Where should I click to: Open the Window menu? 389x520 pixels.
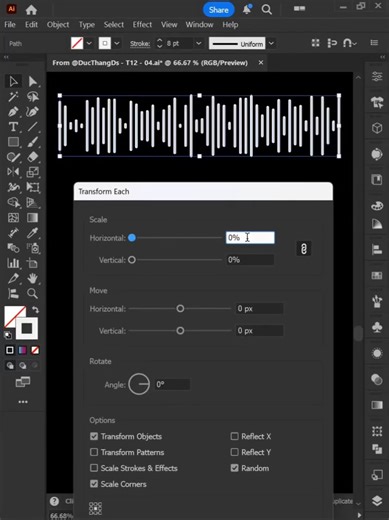click(199, 25)
